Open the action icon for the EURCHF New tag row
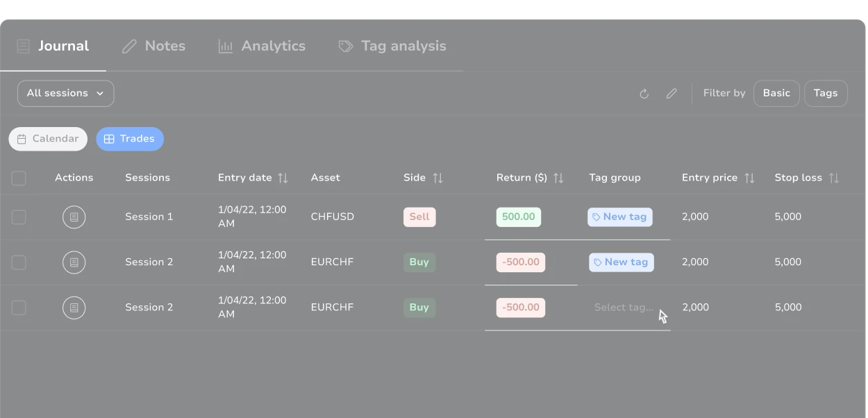The height and width of the screenshot is (418, 868). [74, 262]
